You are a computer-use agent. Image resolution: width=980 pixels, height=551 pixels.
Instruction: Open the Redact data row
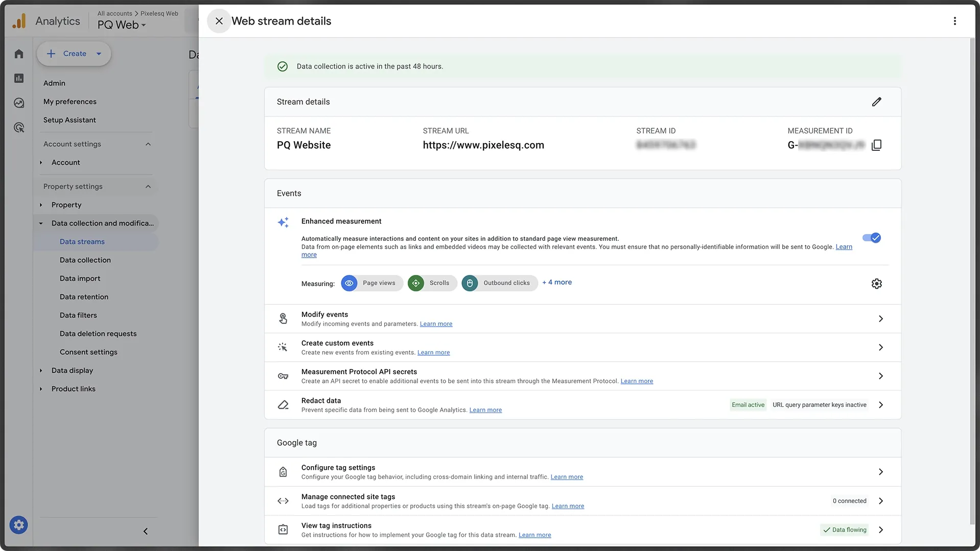pos(582,405)
